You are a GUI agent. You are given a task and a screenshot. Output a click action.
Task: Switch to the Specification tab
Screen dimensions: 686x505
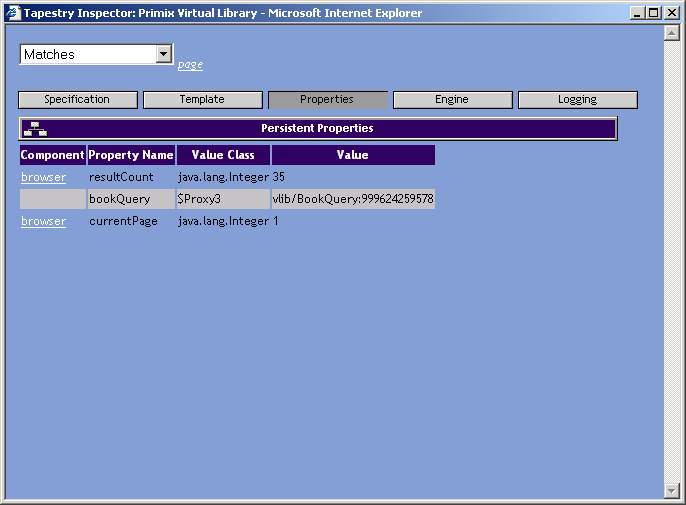[77, 100]
